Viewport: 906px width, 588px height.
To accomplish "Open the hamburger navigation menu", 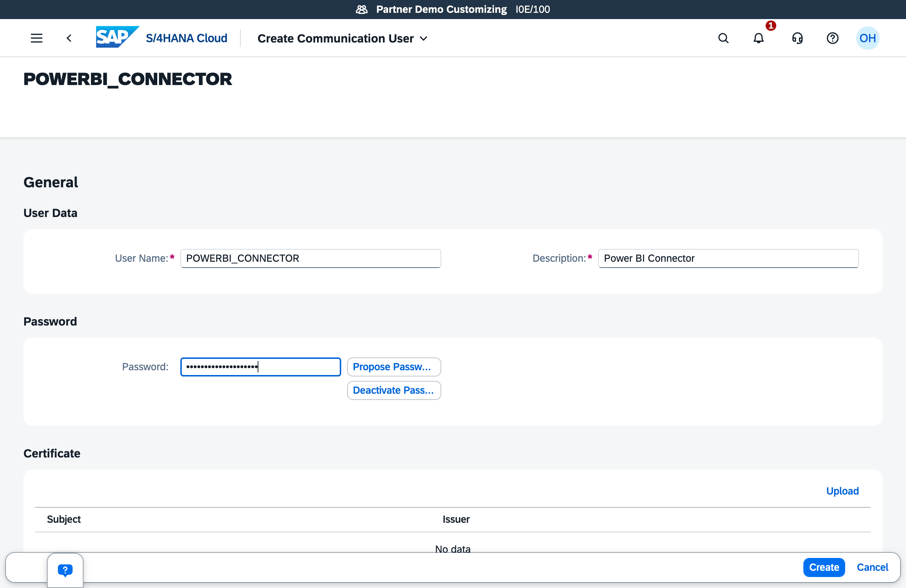I will tap(37, 38).
